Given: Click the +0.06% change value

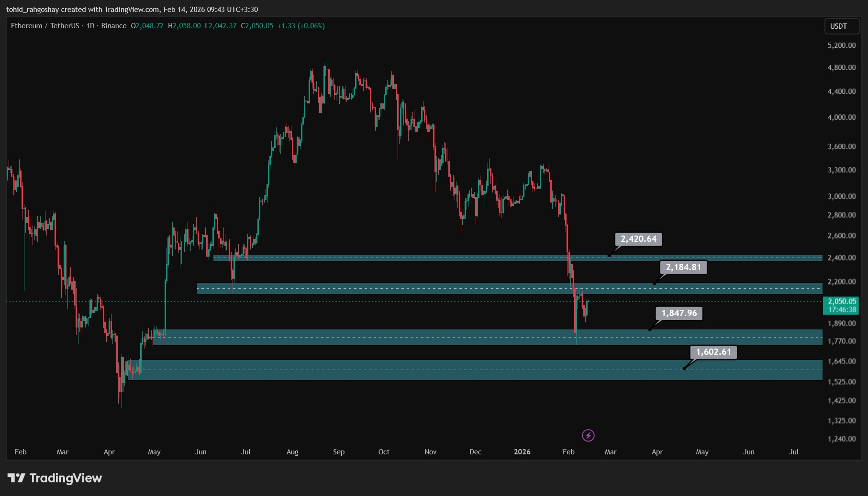Looking at the screenshot, I should 310,26.
